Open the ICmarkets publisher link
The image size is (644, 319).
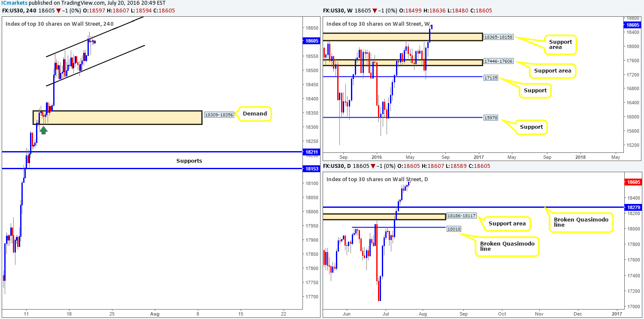pyautogui.click(x=14, y=3)
